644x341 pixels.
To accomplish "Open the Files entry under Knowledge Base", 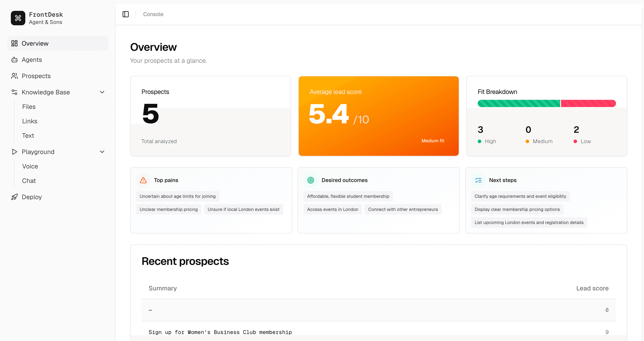I will coord(29,107).
